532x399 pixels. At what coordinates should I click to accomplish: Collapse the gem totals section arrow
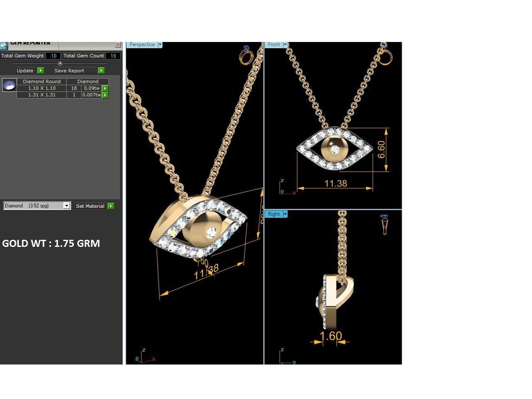pos(60,63)
